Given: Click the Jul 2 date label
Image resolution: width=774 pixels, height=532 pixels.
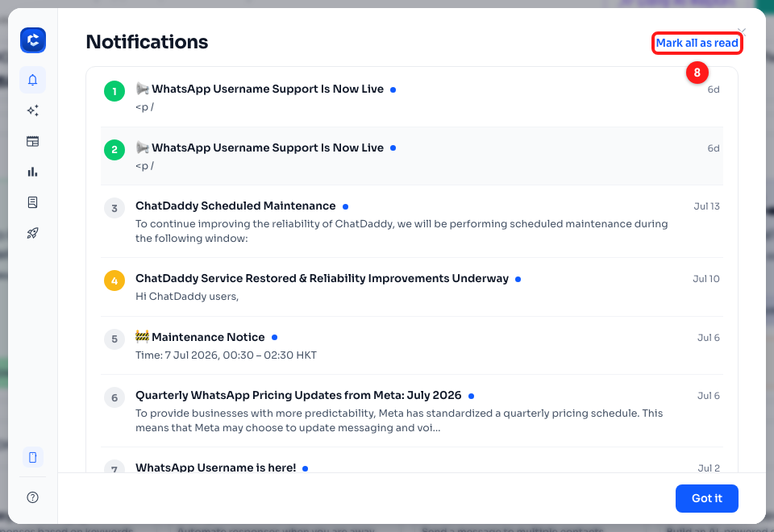Looking at the screenshot, I should [709, 468].
